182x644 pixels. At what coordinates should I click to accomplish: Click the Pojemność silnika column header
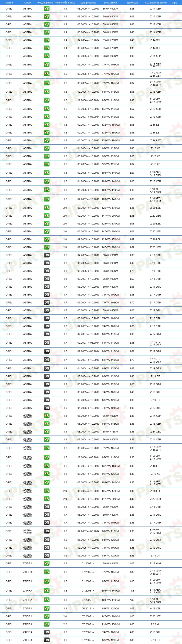tap(65, 3)
